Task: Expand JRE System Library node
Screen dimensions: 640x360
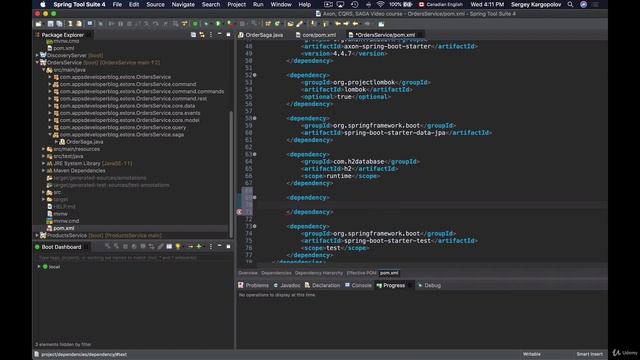Action: [44, 163]
